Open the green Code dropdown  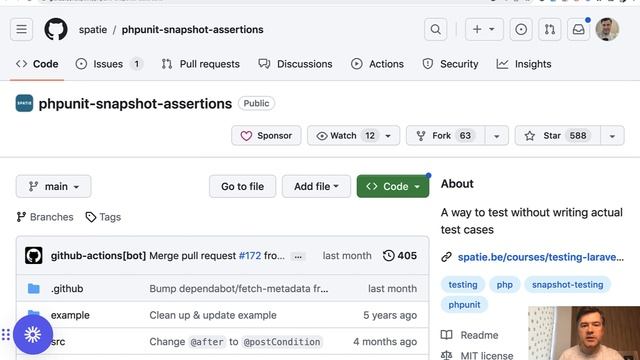coord(393,187)
